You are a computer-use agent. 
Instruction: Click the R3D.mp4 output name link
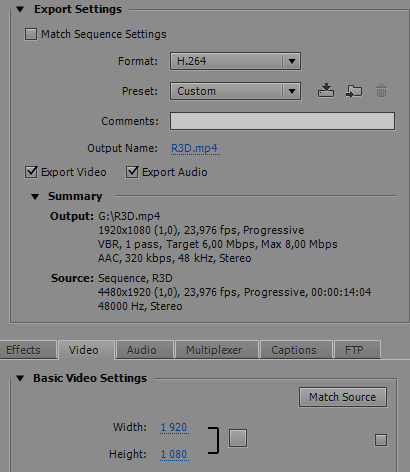click(195, 148)
